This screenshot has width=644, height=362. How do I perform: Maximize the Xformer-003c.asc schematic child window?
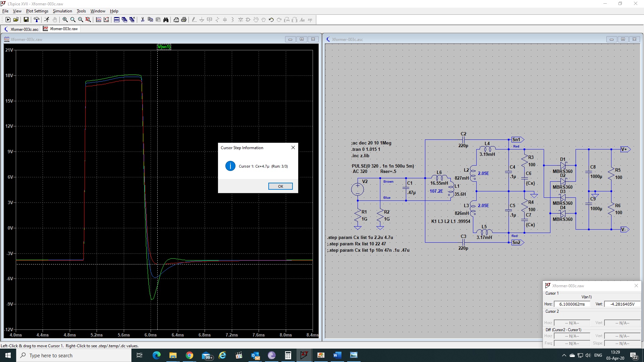[x=623, y=39]
